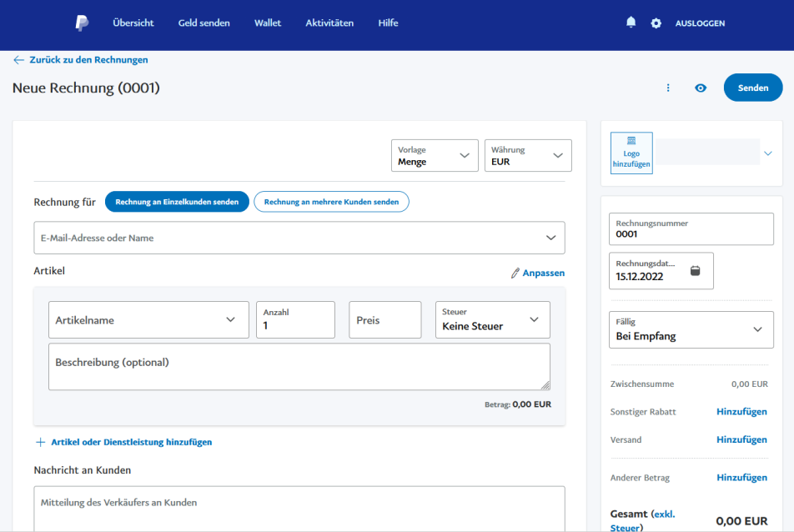Image resolution: width=794 pixels, height=532 pixels.
Task: Open the Aktivitäten menu item
Action: point(329,23)
